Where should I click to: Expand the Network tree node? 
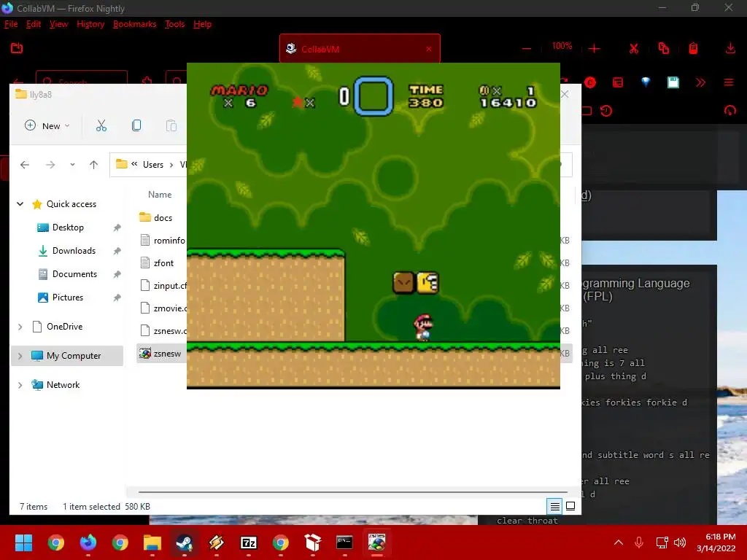click(20, 385)
